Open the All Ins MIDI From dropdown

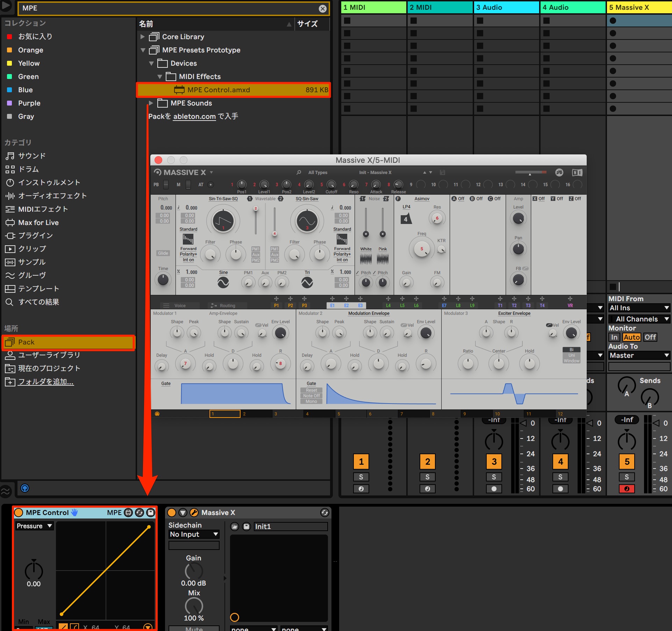point(639,308)
